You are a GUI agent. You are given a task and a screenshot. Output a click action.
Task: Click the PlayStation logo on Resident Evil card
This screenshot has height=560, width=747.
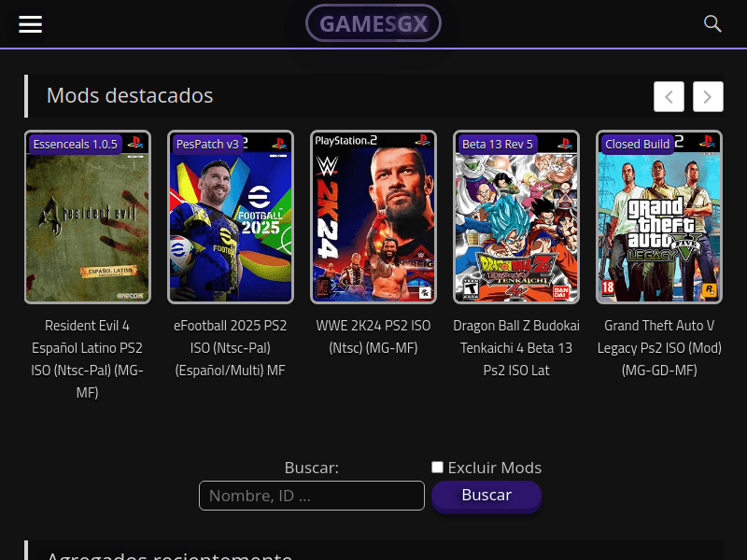tap(134, 144)
